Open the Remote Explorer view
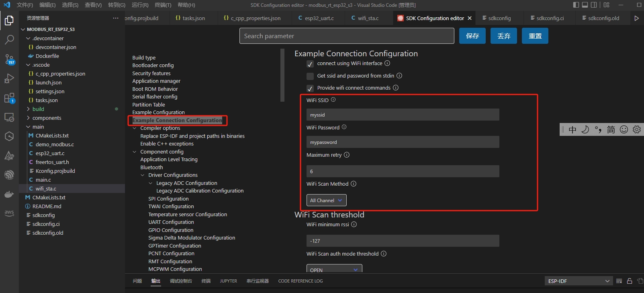The image size is (644, 293). coord(9,117)
